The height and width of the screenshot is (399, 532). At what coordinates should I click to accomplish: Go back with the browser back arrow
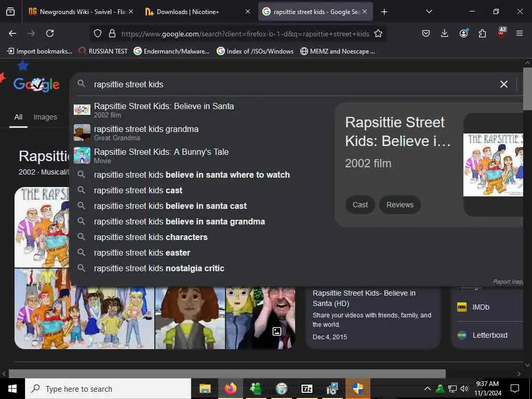tap(12, 33)
